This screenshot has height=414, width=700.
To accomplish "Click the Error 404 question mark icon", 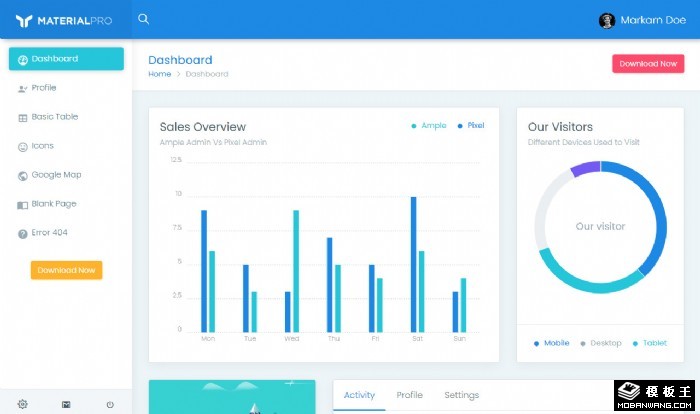I will click(x=23, y=233).
